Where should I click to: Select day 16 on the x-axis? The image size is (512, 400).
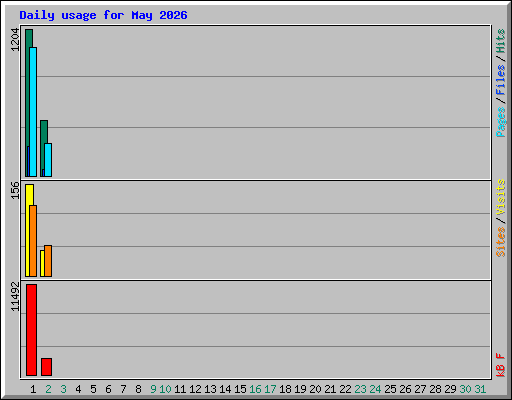255,389
